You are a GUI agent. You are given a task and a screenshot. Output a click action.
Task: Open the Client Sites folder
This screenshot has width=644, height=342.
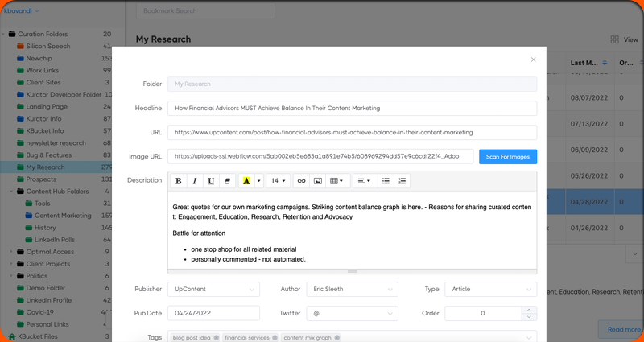[x=43, y=83]
